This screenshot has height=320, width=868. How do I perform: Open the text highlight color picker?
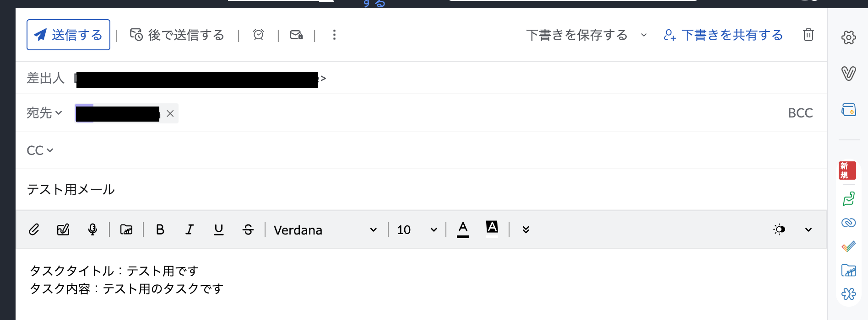point(492,229)
